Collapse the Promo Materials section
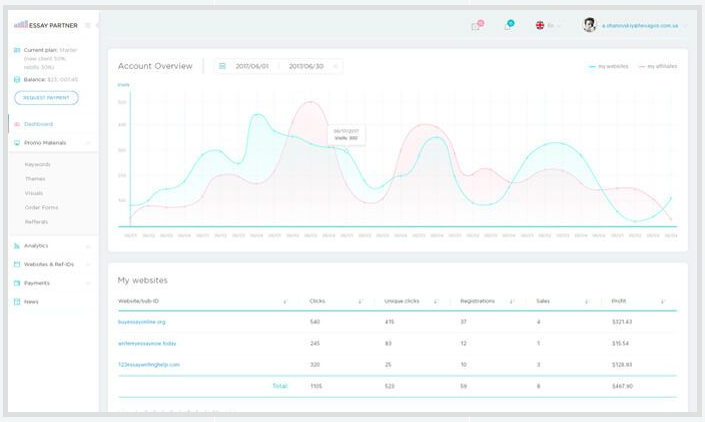705x422 pixels. click(88, 143)
